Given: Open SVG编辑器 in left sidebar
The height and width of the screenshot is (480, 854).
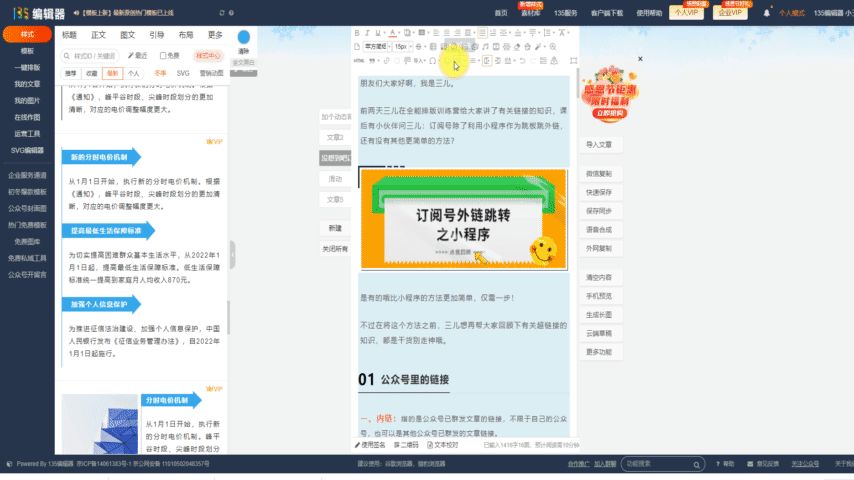Looking at the screenshot, I should [27, 150].
